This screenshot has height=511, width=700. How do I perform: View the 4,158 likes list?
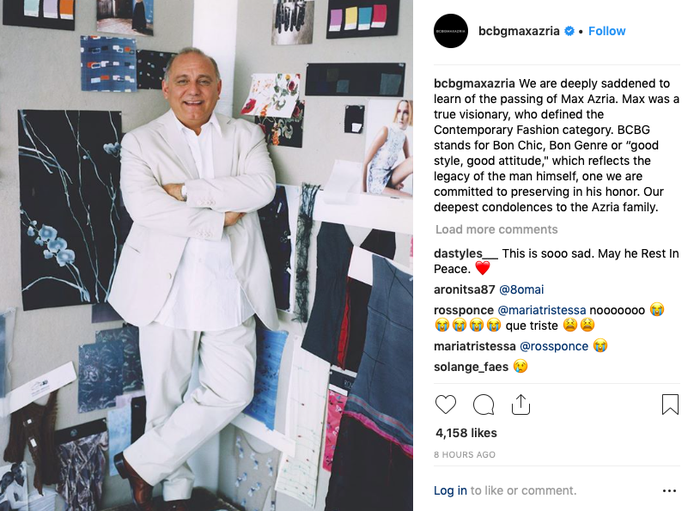click(466, 433)
